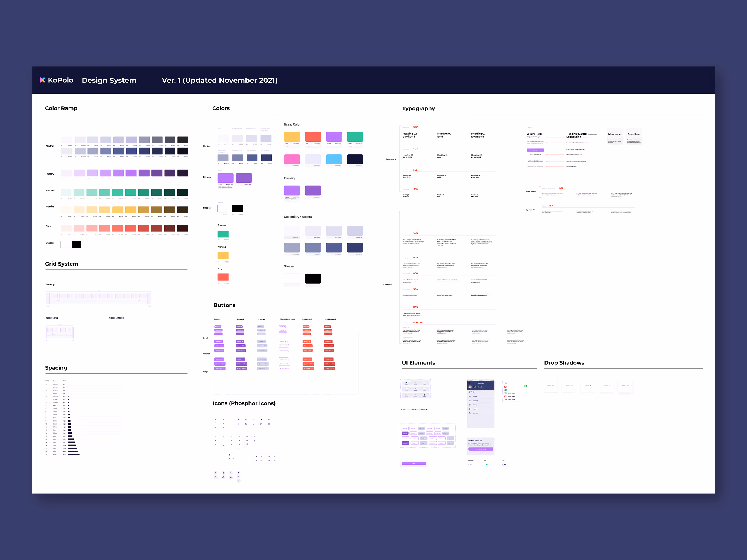
Task: Click the largest heart icon
Action: pos(247,444)
